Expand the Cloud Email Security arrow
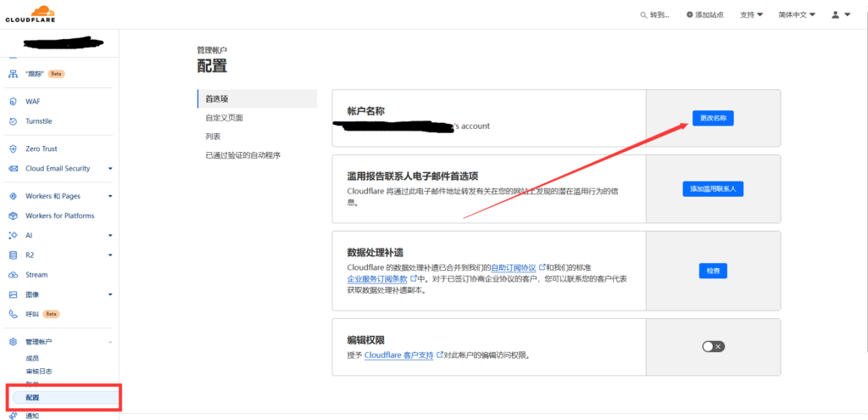Image resolution: width=868 pixels, height=420 pixels. pos(110,169)
